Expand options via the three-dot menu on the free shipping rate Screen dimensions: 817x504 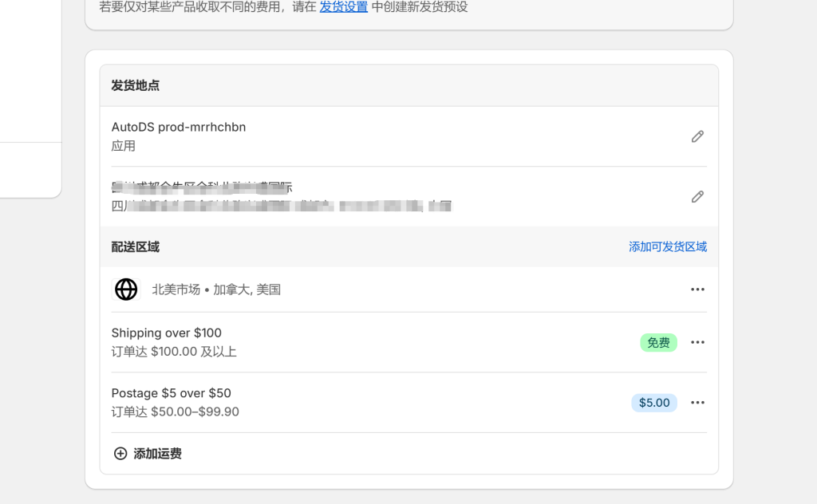tap(697, 341)
